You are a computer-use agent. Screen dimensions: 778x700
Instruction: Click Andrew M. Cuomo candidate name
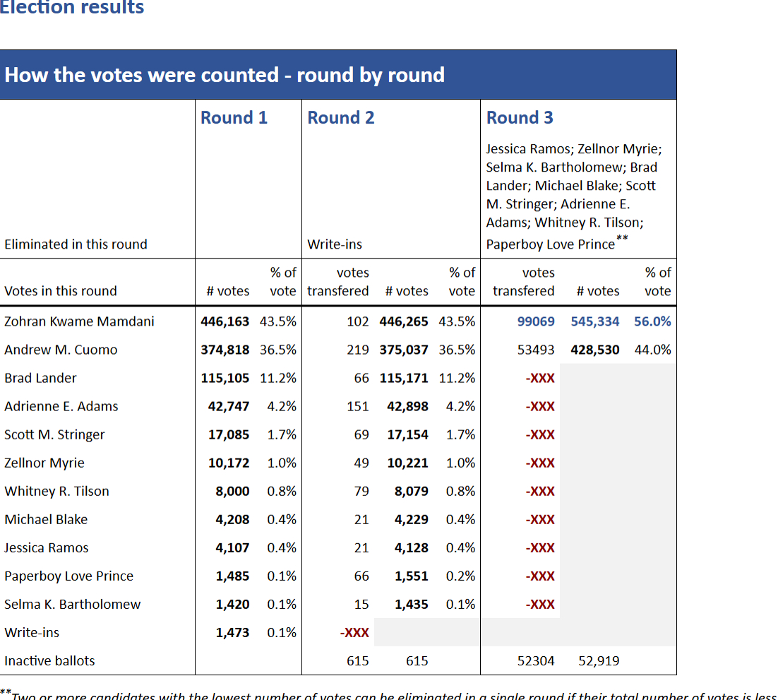(61, 350)
